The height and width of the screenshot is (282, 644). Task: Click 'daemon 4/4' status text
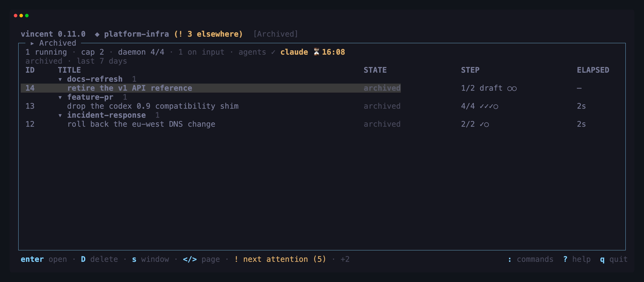tap(141, 52)
